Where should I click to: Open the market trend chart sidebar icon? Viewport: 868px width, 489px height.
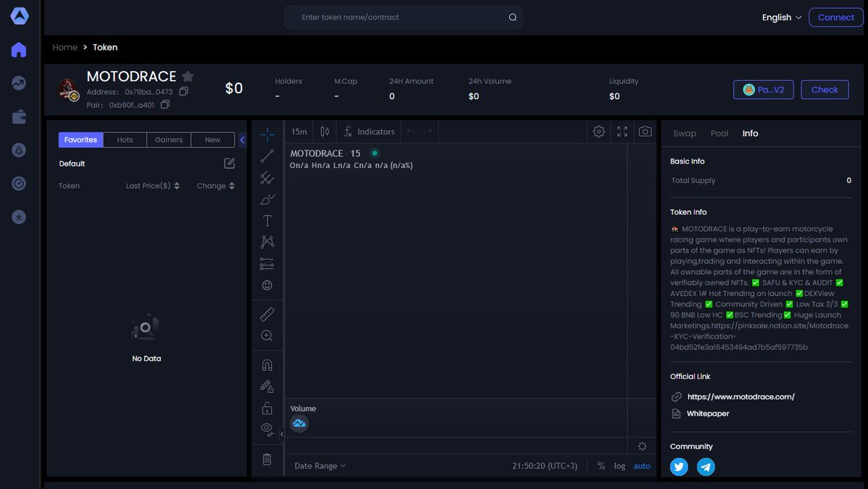(19, 83)
